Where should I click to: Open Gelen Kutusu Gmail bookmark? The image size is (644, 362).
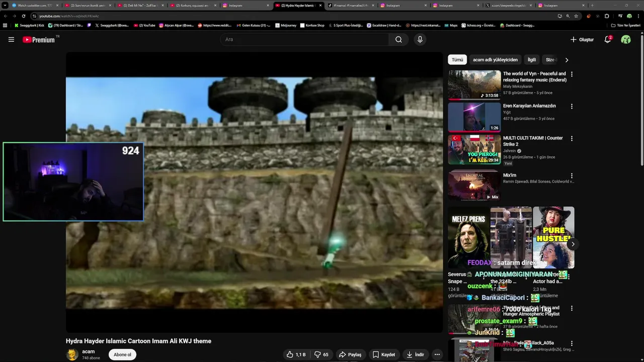(x=254, y=25)
